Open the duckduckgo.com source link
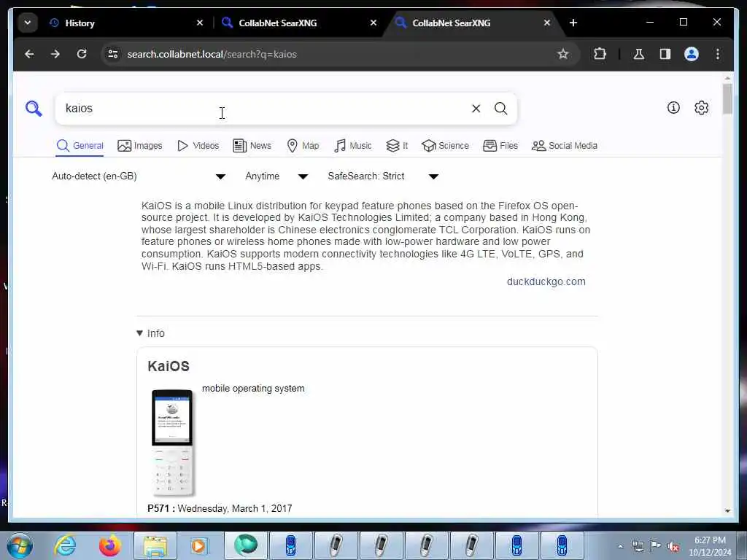 (546, 281)
